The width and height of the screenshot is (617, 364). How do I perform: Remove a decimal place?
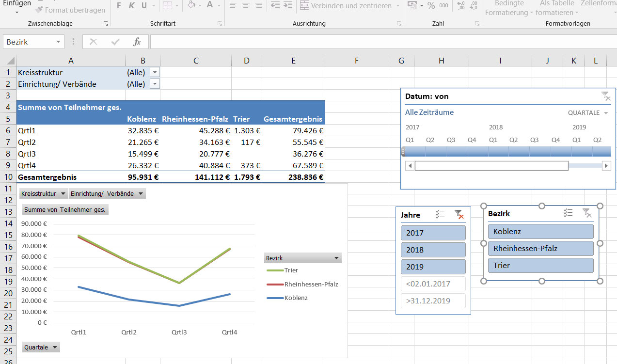click(474, 6)
